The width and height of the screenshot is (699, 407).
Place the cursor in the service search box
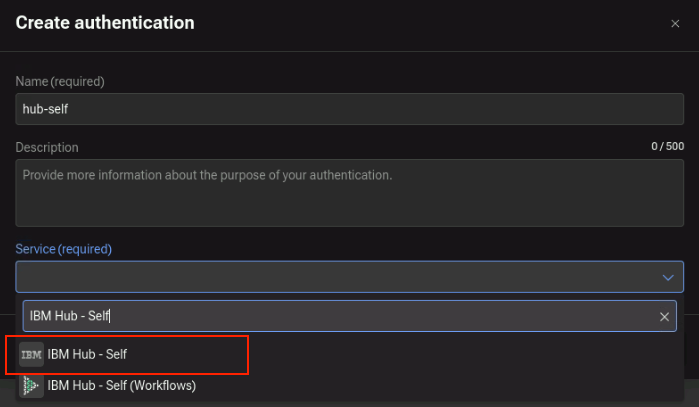point(350,316)
